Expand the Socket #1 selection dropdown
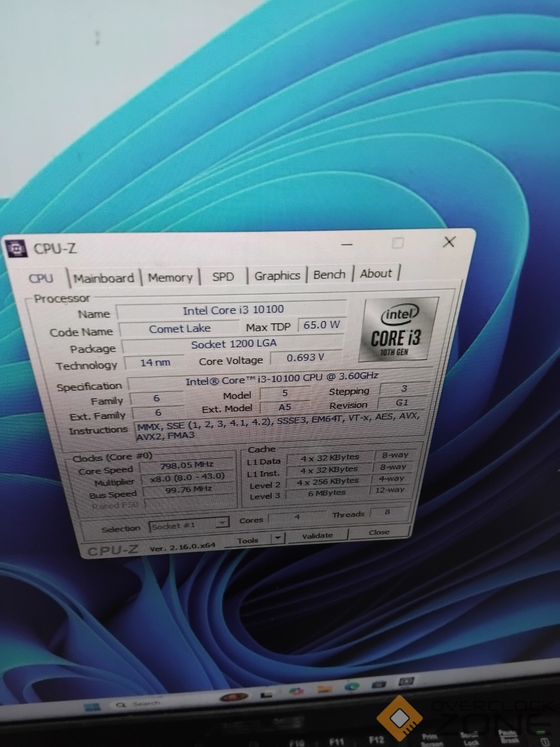The image size is (560, 747). click(x=222, y=523)
